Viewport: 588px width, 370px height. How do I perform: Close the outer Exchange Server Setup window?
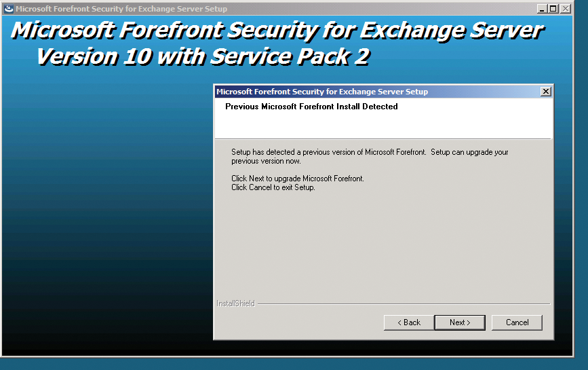coord(566,9)
